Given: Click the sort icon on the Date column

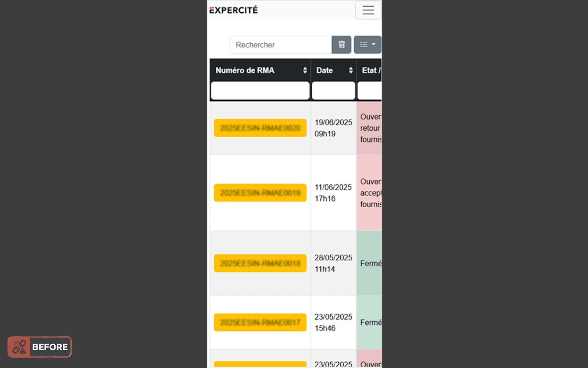Looking at the screenshot, I should 350,70.
